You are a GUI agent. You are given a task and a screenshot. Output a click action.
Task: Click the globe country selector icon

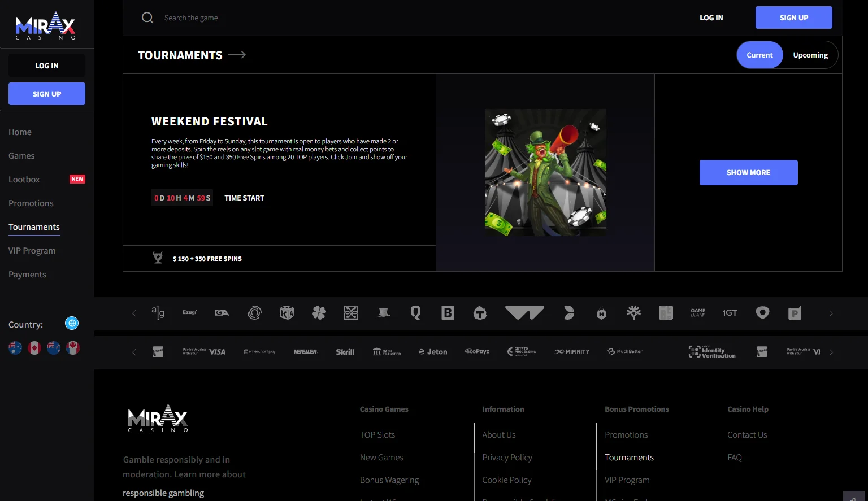pyautogui.click(x=72, y=323)
